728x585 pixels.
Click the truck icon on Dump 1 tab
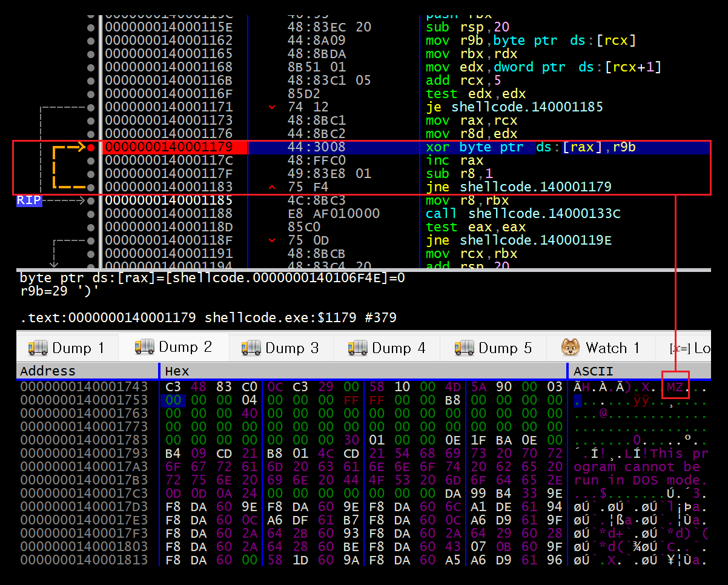(38, 348)
